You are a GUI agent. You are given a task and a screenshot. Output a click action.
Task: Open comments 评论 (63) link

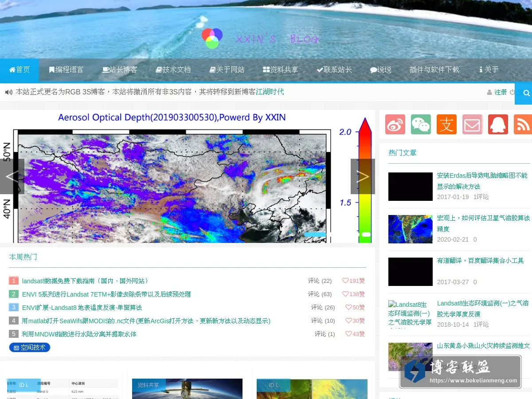[320, 294]
